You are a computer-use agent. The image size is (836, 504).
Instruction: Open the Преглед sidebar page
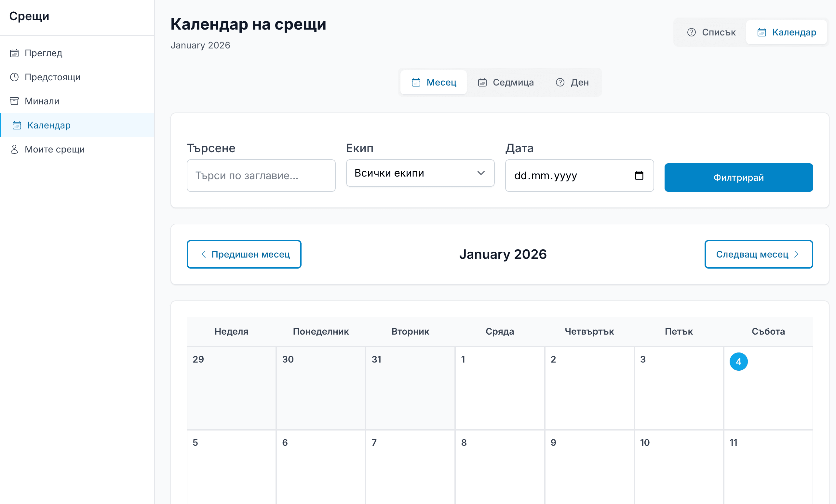(x=77, y=53)
